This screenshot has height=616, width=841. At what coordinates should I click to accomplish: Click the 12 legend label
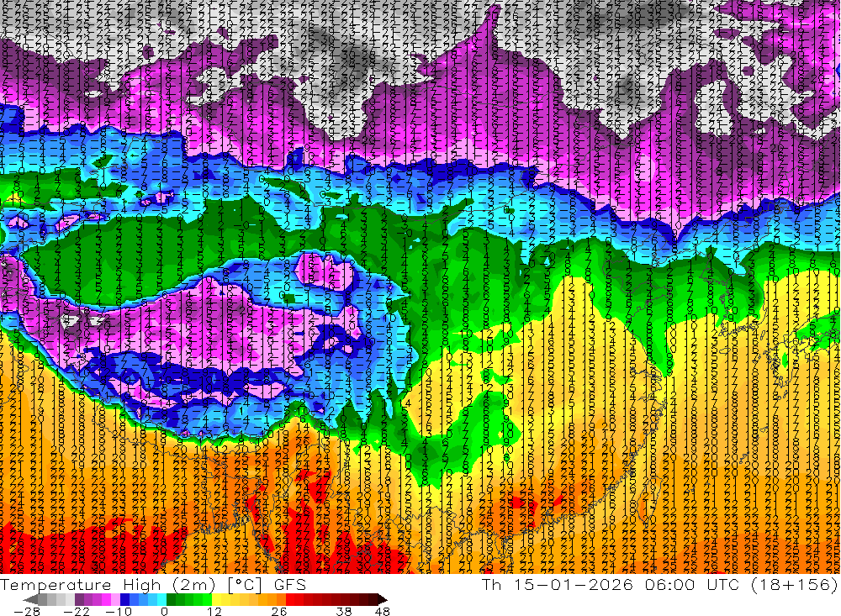click(214, 611)
